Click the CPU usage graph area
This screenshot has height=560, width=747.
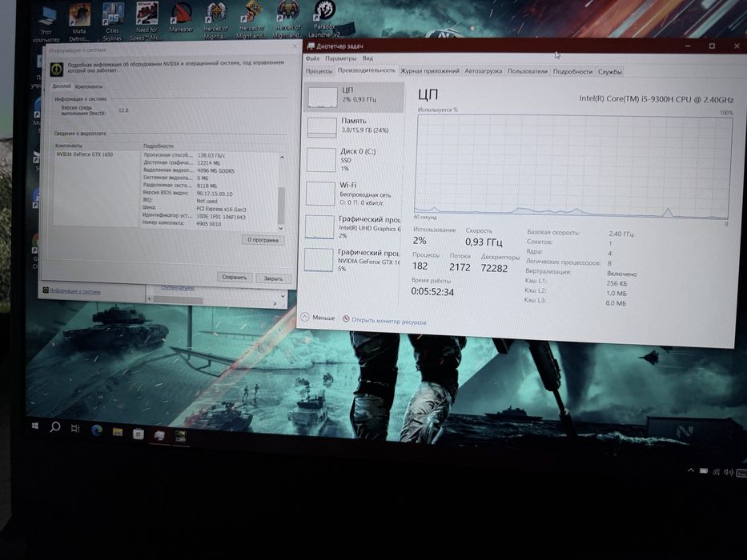coord(572,166)
